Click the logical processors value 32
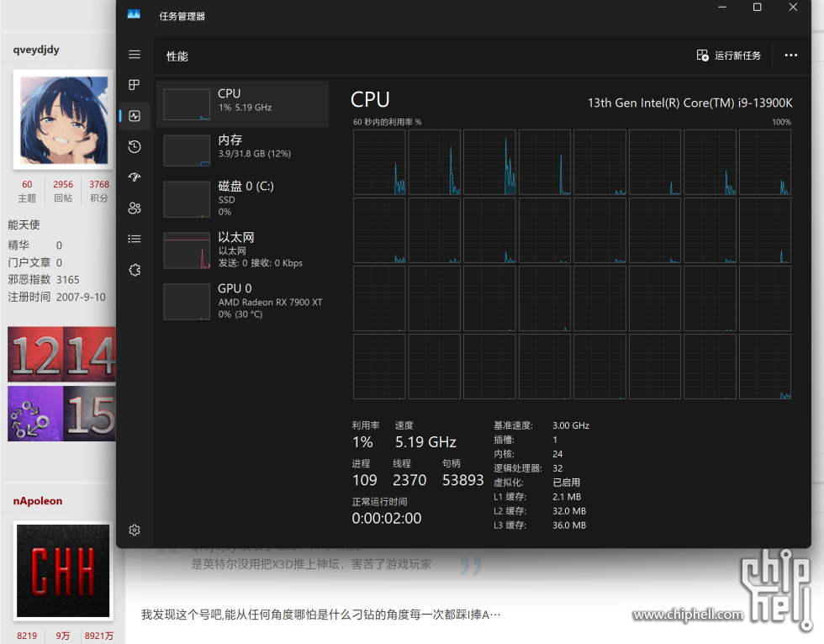The height and width of the screenshot is (644, 824). coord(557,468)
